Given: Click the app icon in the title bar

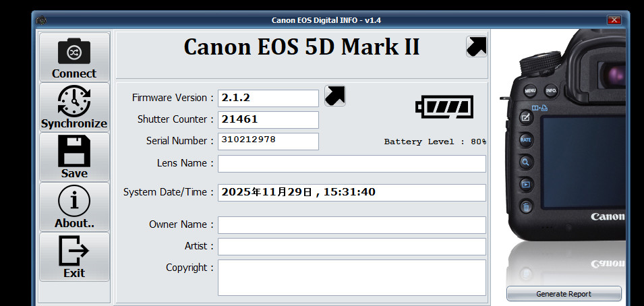Looking at the screenshot, I should point(41,20).
